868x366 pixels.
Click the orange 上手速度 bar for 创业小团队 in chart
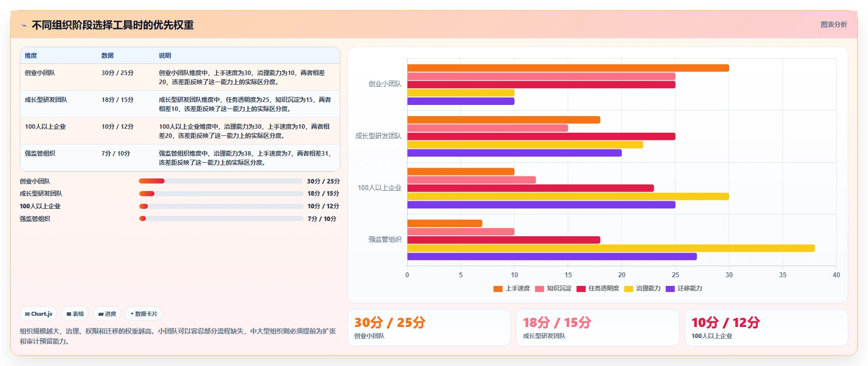pos(568,68)
